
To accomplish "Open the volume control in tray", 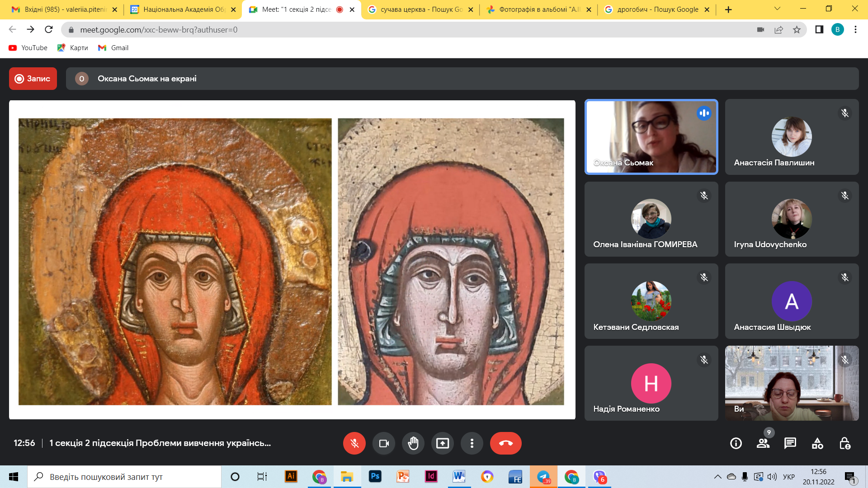I will pyautogui.click(x=772, y=477).
